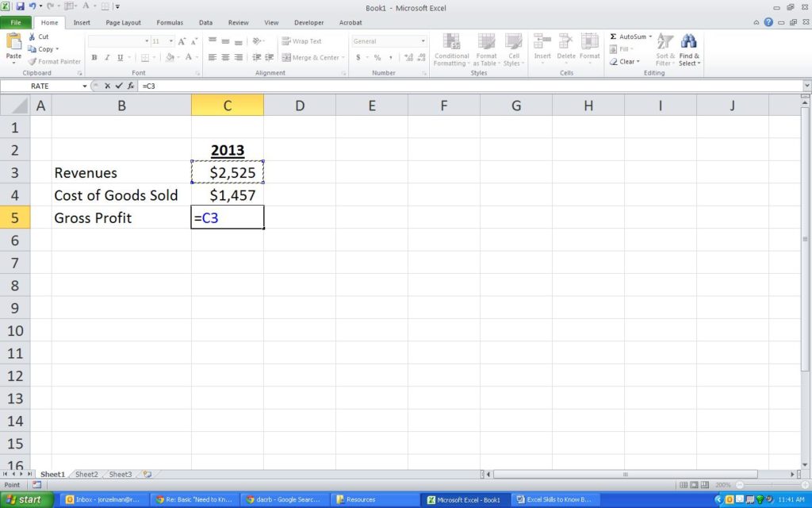Toggle bold formatting
The image size is (812, 508).
click(x=94, y=57)
